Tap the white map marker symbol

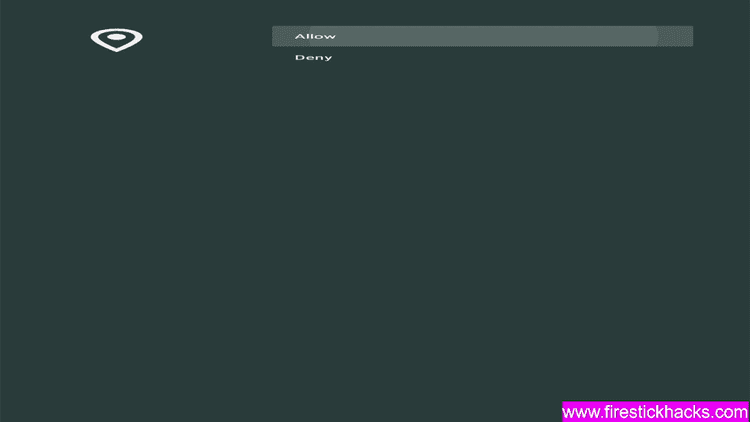(116, 40)
